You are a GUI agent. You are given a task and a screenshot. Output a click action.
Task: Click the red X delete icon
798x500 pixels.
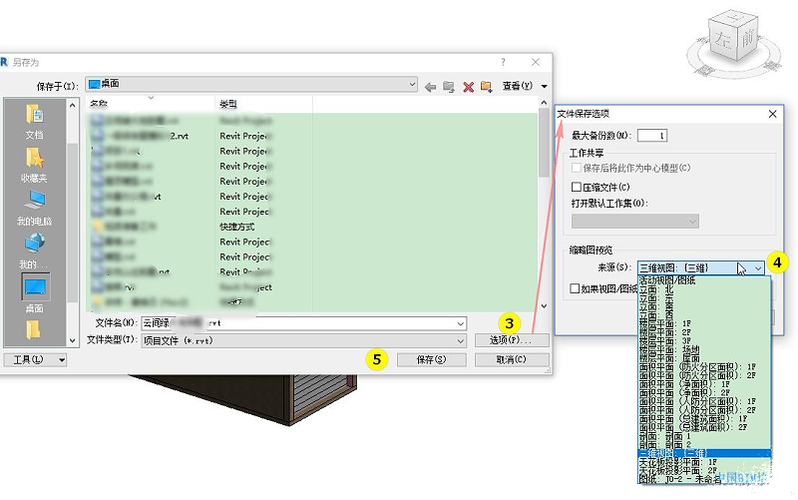(x=468, y=87)
